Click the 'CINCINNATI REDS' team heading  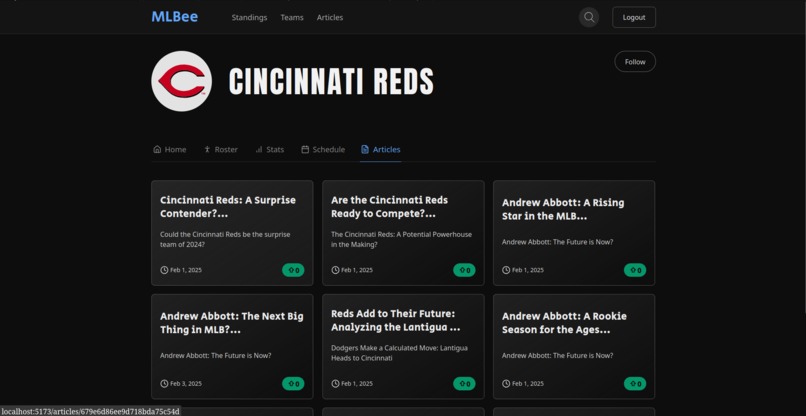click(x=331, y=81)
